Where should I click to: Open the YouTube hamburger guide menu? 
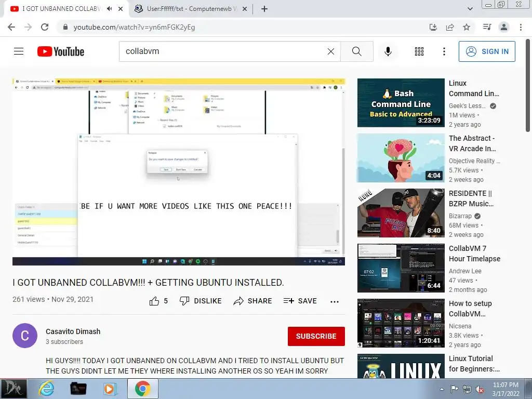[x=19, y=51]
